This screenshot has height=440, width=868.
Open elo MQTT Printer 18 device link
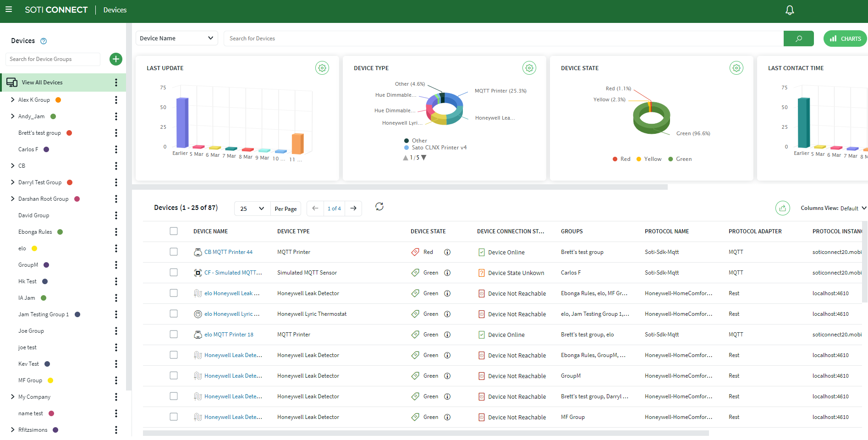(229, 335)
